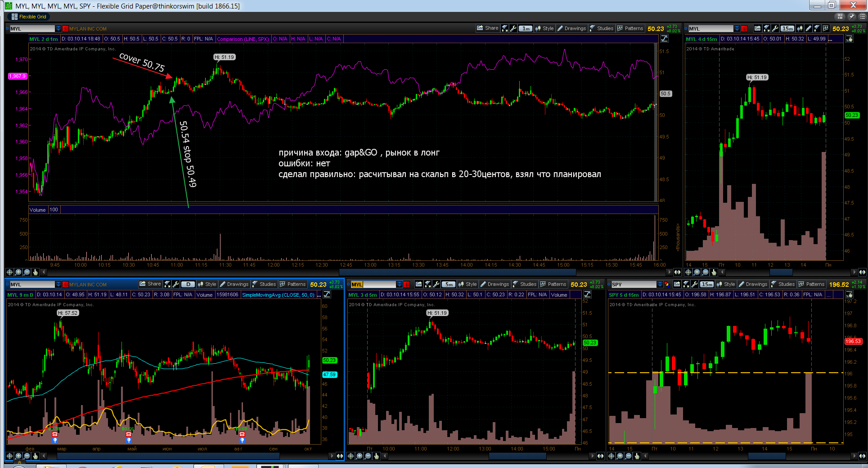Open the Flexible Grid layout menu

pyautogui.click(x=29, y=17)
